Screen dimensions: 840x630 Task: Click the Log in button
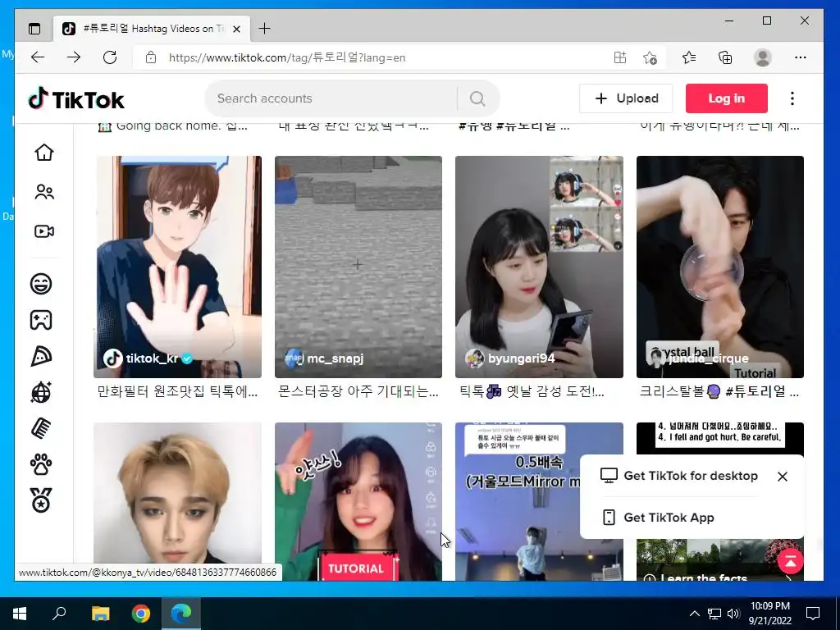727,98
